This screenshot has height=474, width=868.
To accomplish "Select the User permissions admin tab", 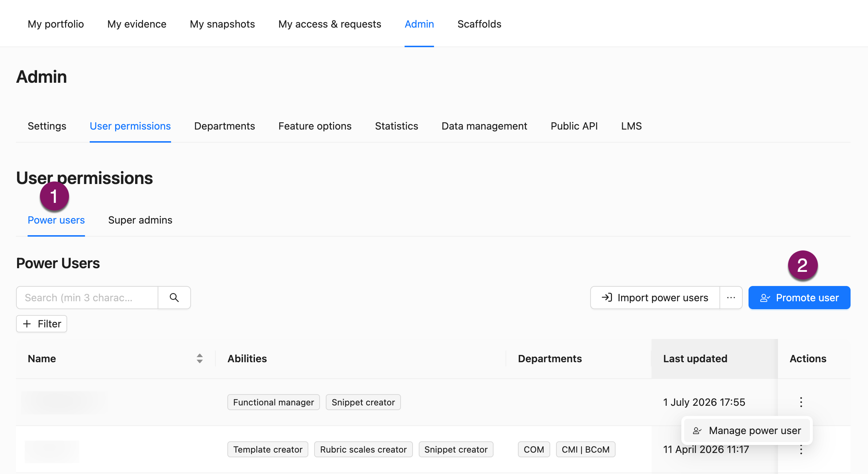I will tap(130, 126).
